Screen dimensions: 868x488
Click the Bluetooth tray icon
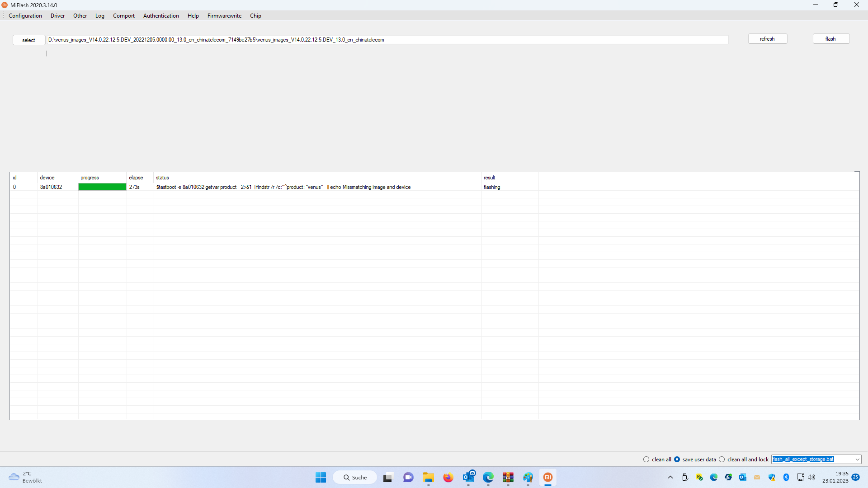(786, 477)
